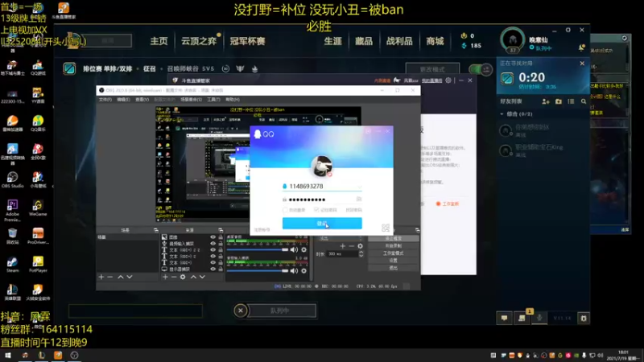The image size is (644, 362).
Task: Search friends with magnifier icon
Action: [584, 101]
